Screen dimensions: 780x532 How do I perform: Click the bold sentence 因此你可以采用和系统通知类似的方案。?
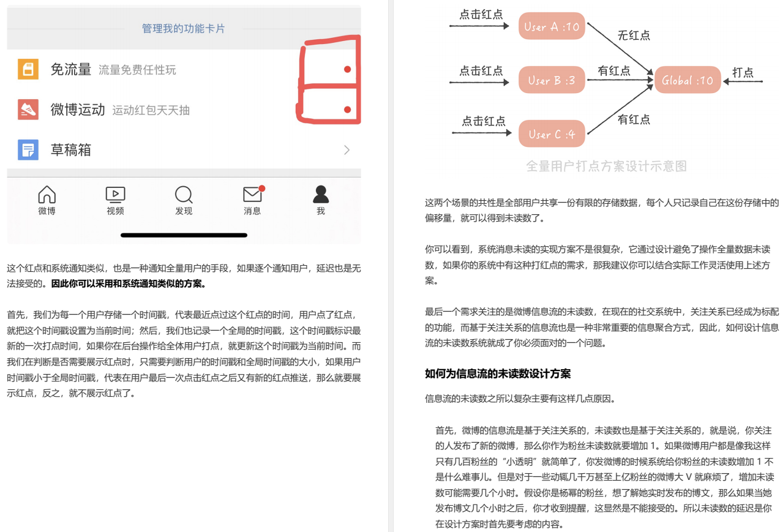129,283
